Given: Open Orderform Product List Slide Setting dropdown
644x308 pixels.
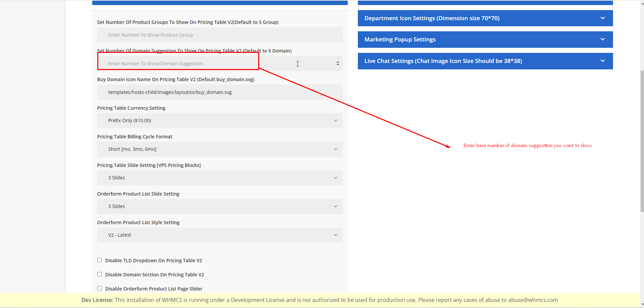Looking at the screenshot, I should click(x=219, y=206).
